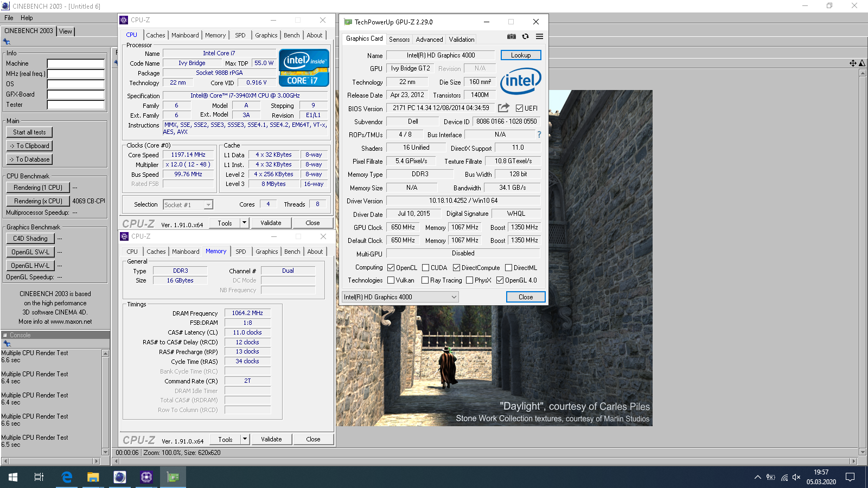The height and width of the screenshot is (488, 868).
Task: Switch to CPU-Z app on taskbar
Action: click(146, 477)
